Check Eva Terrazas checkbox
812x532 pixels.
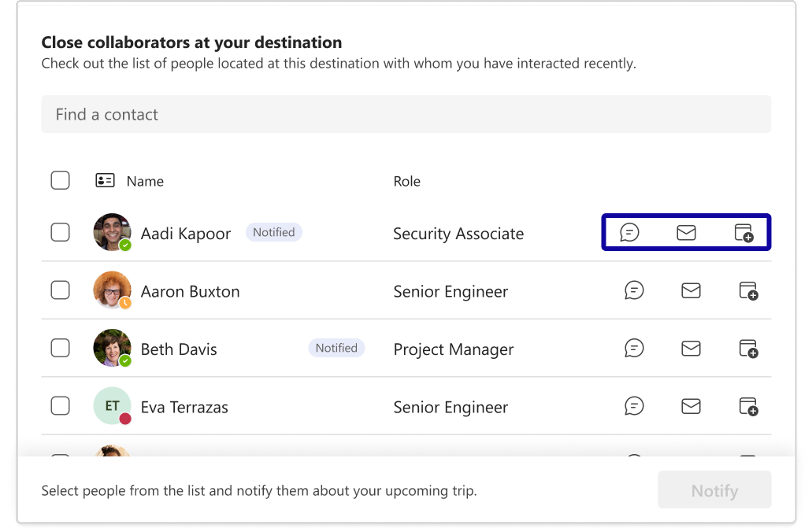(x=60, y=406)
